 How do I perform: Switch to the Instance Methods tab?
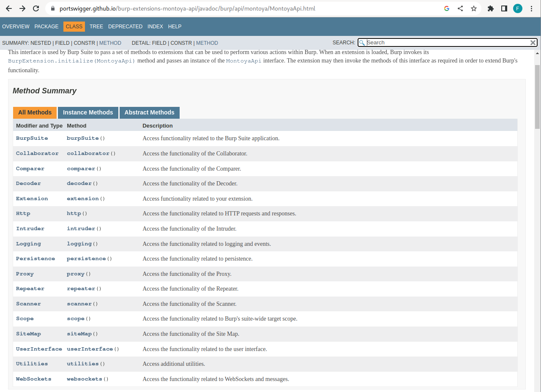pyautogui.click(x=88, y=112)
